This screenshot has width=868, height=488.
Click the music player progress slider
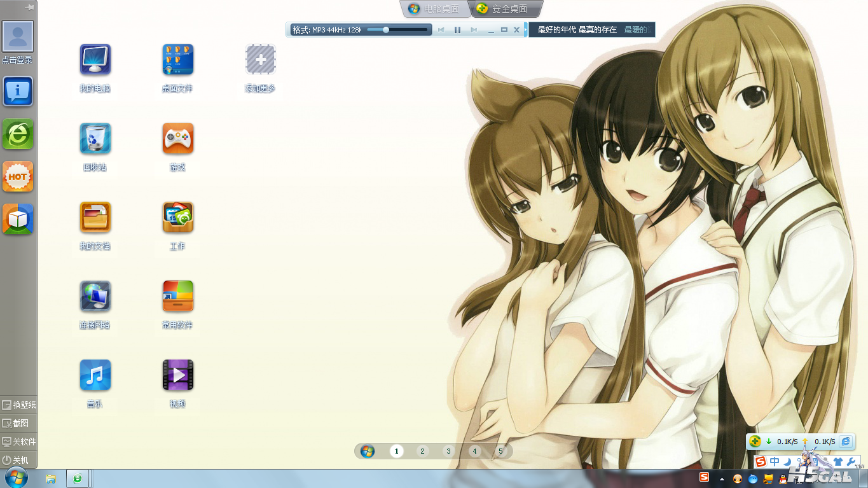(x=397, y=30)
